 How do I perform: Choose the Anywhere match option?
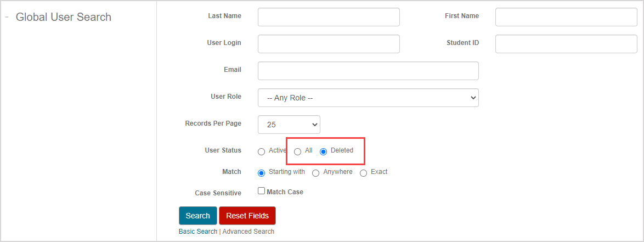coord(316,173)
